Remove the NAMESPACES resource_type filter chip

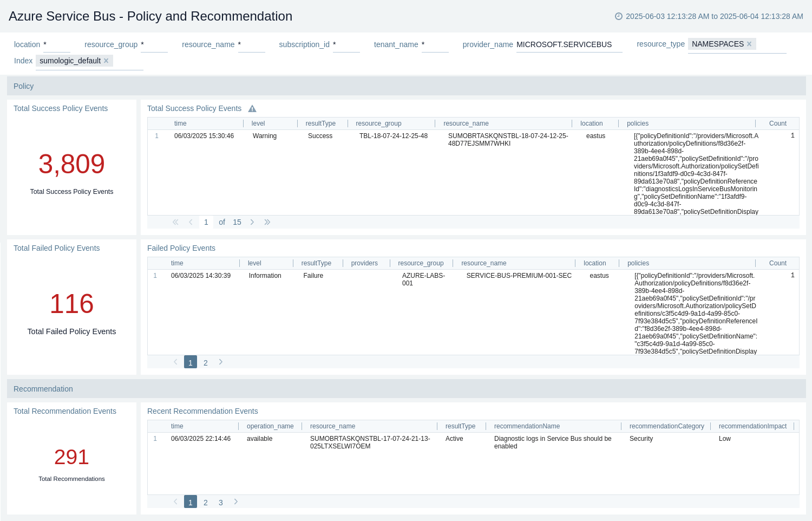[x=749, y=44]
